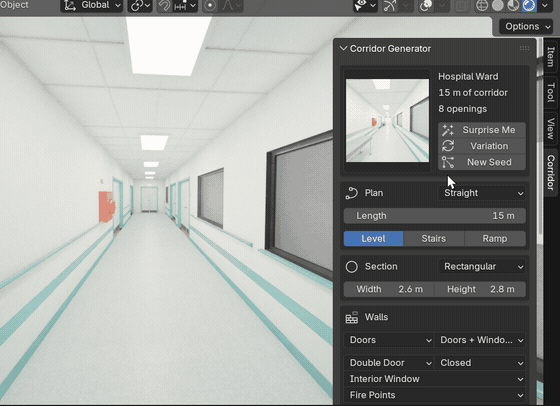Image resolution: width=560 pixels, height=406 pixels.
Task: Click the Corridor Generator panel drag grip
Action: click(524, 48)
